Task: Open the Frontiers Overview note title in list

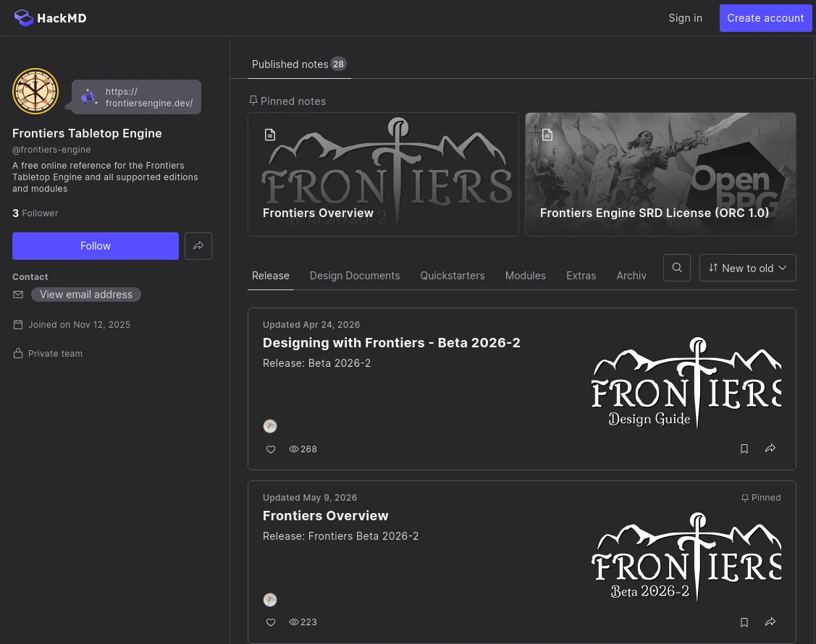Action: (326, 515)
